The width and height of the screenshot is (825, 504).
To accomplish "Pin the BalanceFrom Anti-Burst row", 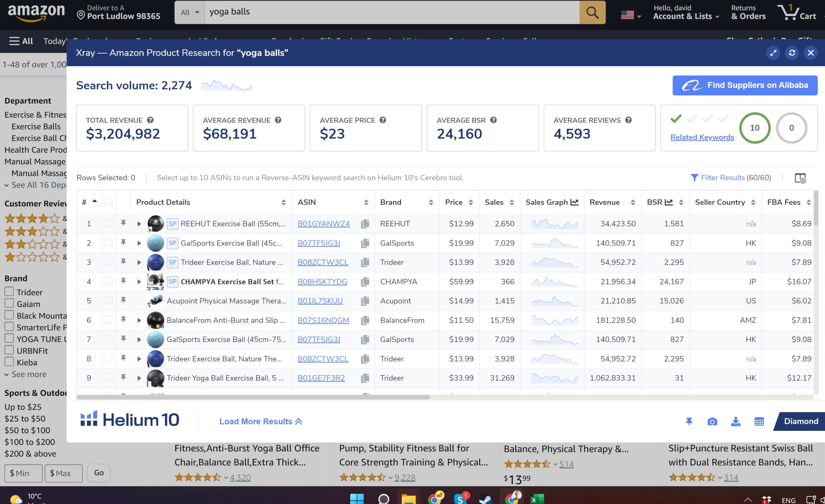I will click(123, 319).
